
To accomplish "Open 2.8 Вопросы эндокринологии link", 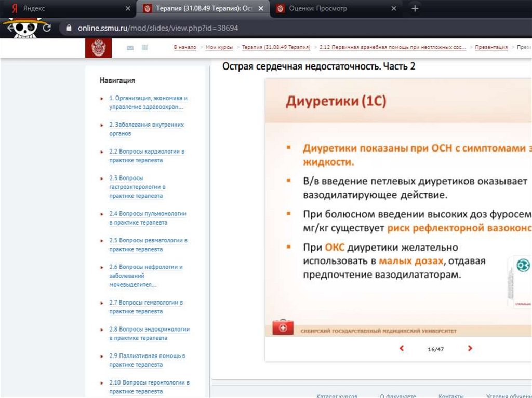I will tap(149, 334).
